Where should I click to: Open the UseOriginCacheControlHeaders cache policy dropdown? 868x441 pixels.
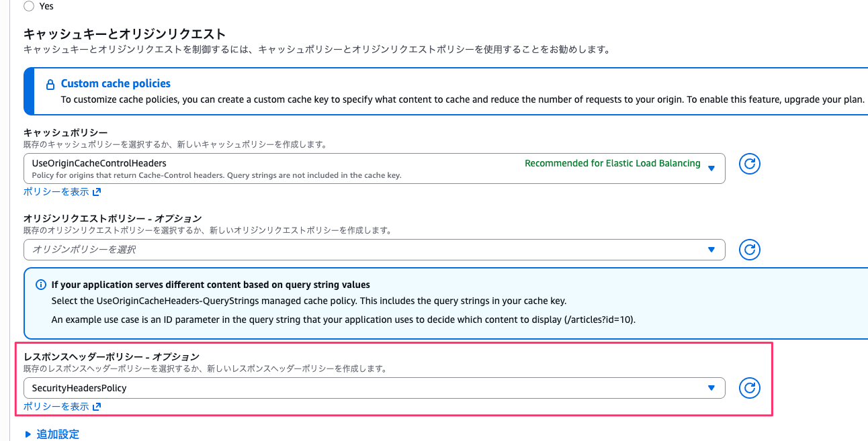click(269, 168)
